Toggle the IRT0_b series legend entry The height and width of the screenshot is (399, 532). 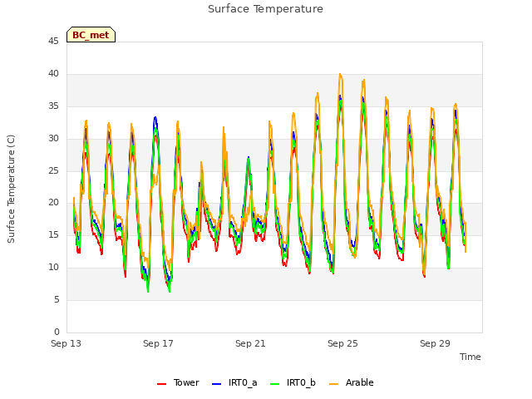pos(293,382)
